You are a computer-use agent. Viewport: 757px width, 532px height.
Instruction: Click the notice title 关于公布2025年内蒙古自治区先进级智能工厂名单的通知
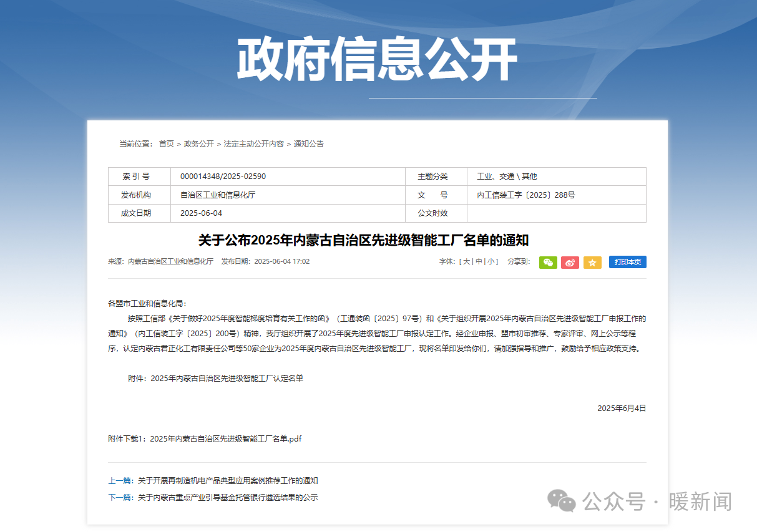pyautogui.click(x=364, y=240)
